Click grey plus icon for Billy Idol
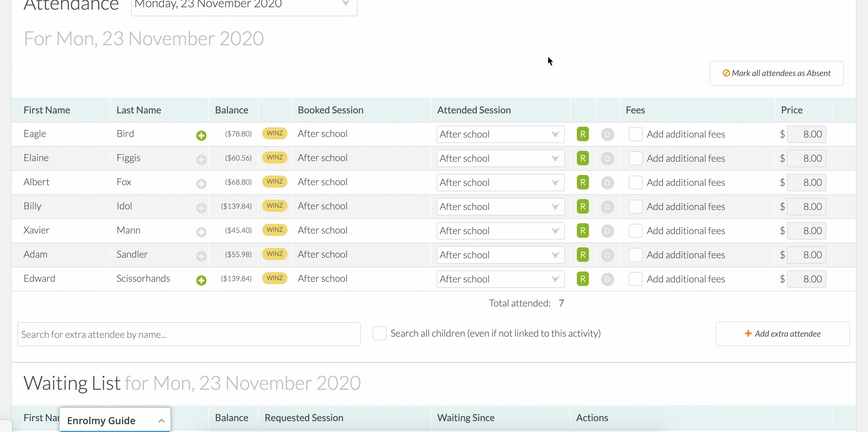 click(x=201, y=208)
